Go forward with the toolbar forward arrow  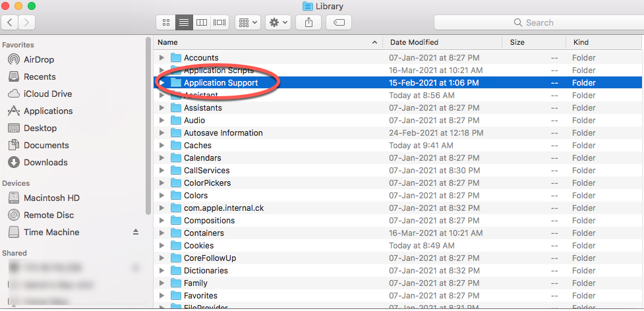pyautogui.click(x=27, y=22)
